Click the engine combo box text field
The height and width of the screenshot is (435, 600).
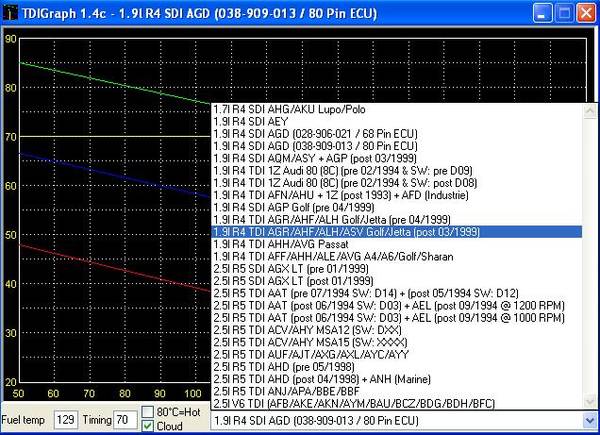(396, 421)
